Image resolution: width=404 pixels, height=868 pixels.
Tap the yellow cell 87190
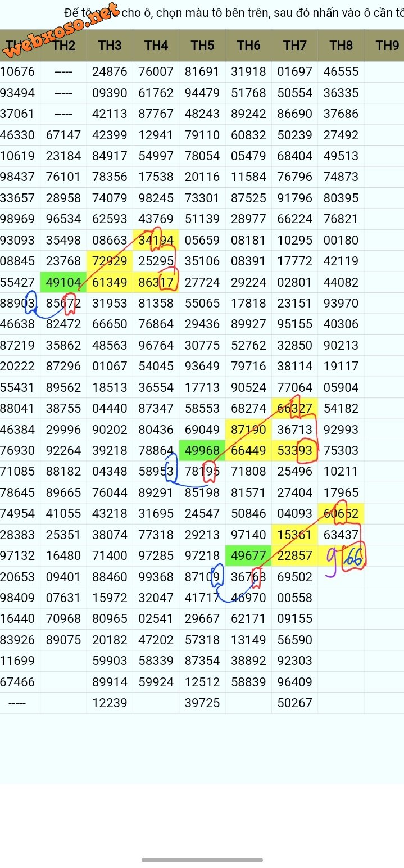pos(248,430)
